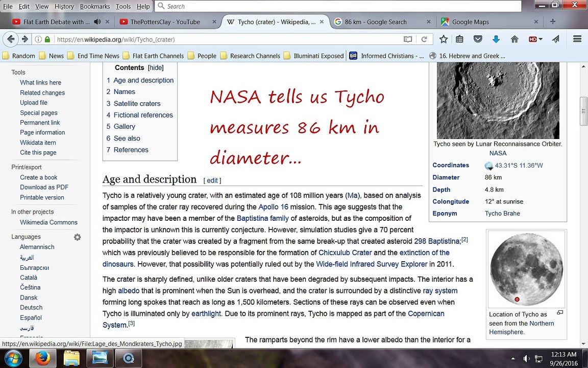Image resolution: width=588 pixels, height=368 pixels.
Task: Save the page to Pocket
Action: [478, 39]
